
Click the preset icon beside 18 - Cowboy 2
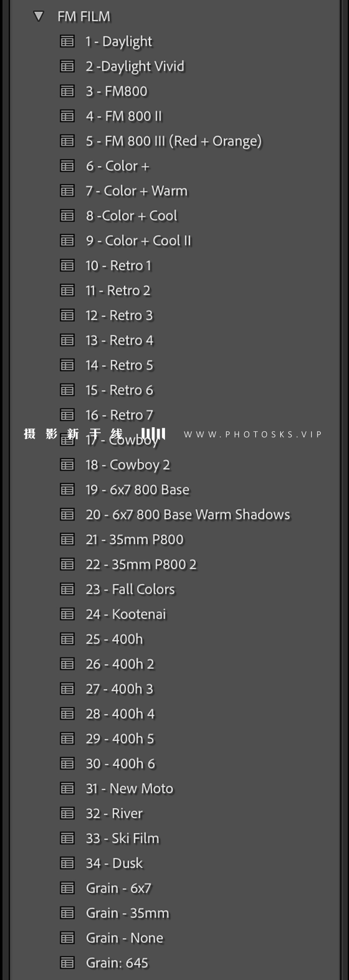pyautogui.click(x=67, y=465)
